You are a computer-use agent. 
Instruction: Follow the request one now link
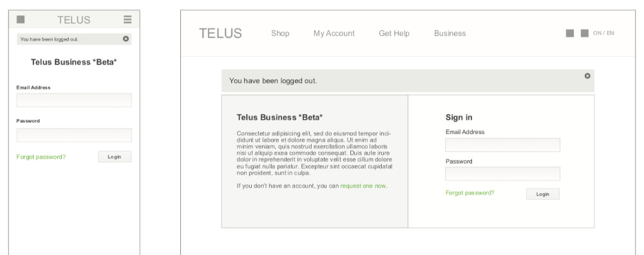363,186
